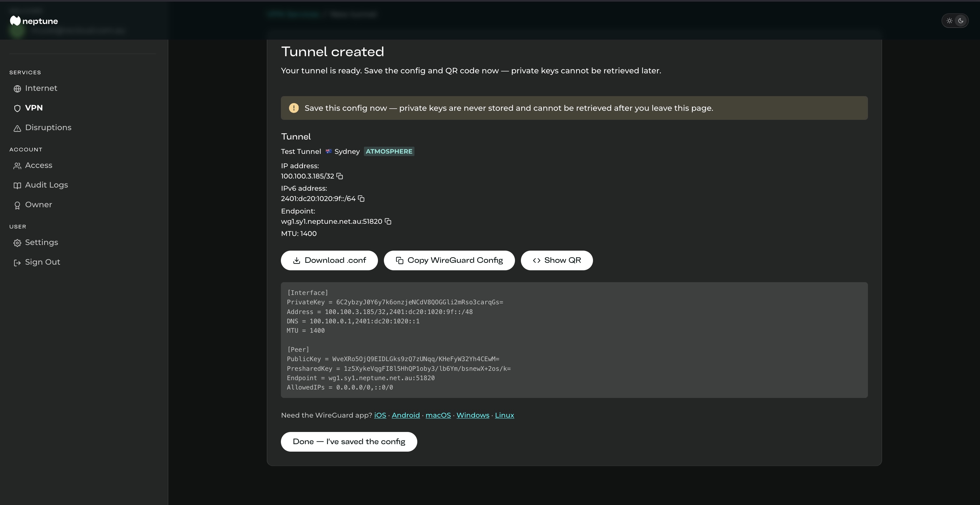This screenshot has height=505, width=980.
Task: Click the Tunnel created heading
Action: click(332, 52)
